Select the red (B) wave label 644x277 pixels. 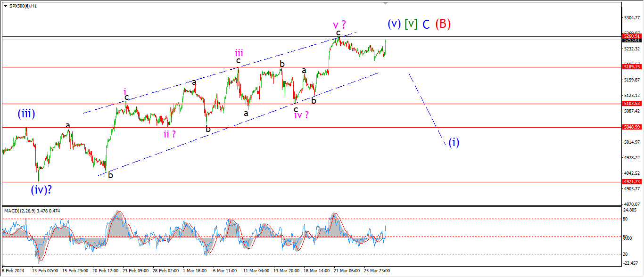click(443, 24)
